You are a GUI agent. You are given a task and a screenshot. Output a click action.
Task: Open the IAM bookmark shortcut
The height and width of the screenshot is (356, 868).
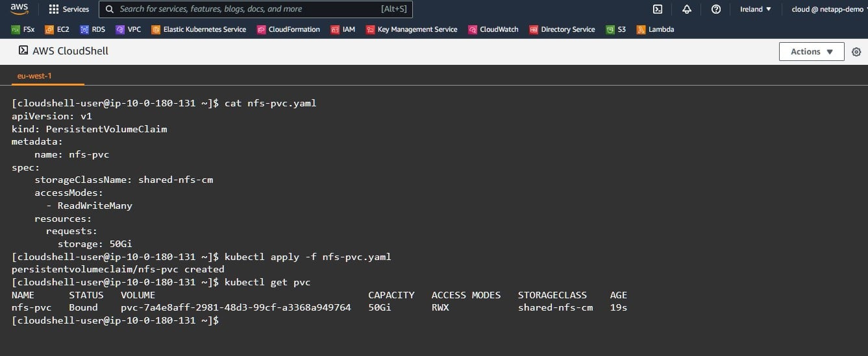coord(343,29)
